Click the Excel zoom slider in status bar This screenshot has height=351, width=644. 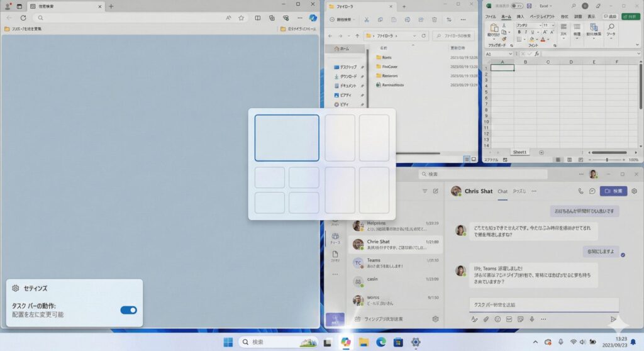pyautogui.click(x=607, y=160)
